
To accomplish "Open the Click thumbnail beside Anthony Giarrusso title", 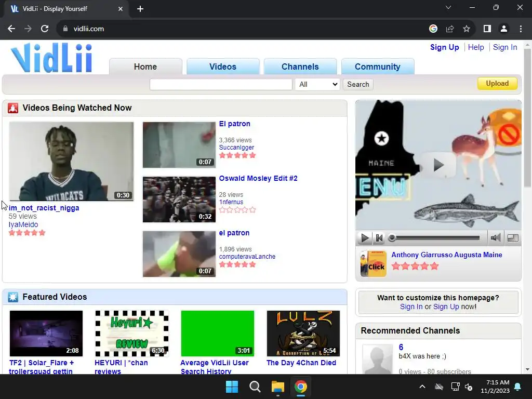I will click(373, 263).
